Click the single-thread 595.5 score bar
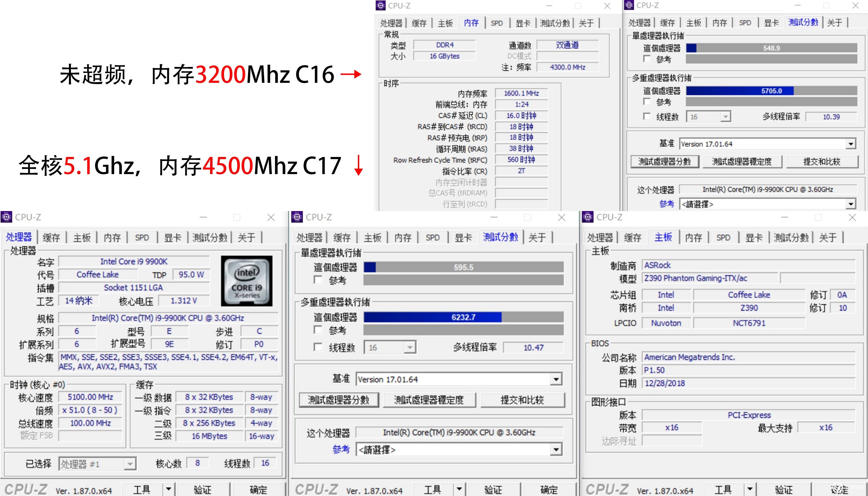The height and width of the screenshot is (496, 868). coord(464,267)
